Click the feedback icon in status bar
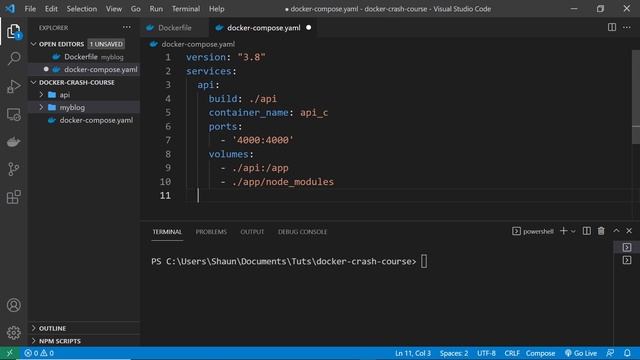Screen dimensions: 640x360 (610, 353)
